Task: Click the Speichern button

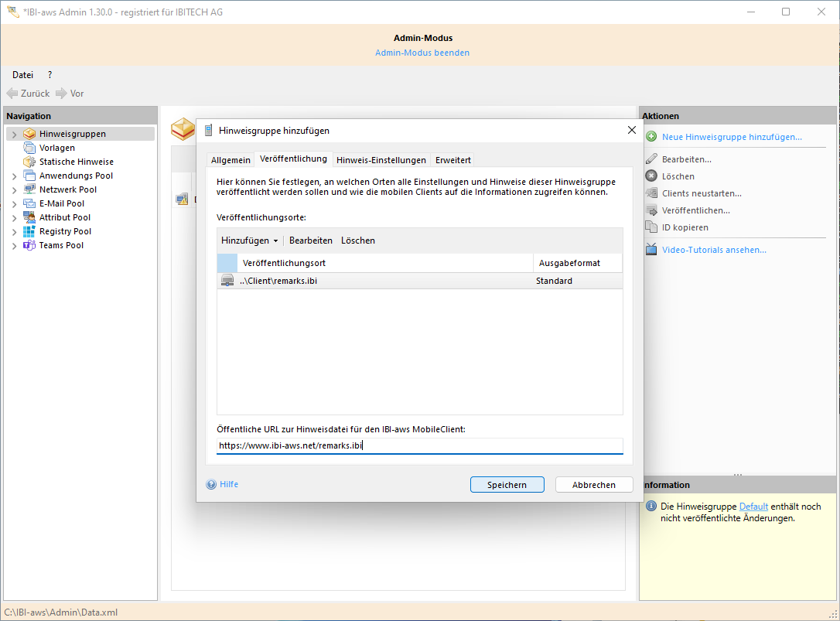Action: pyautogui.click(x=507, y=484)
